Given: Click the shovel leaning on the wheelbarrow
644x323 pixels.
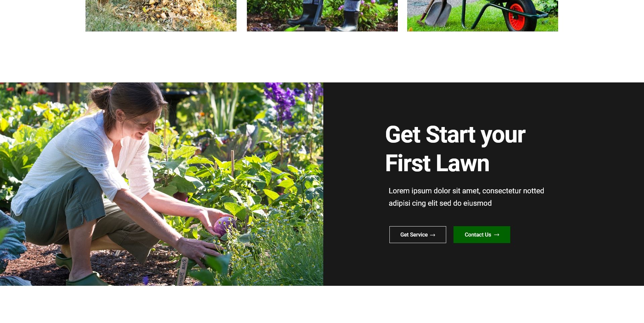Looking at the screenshot, I should 436,13.
